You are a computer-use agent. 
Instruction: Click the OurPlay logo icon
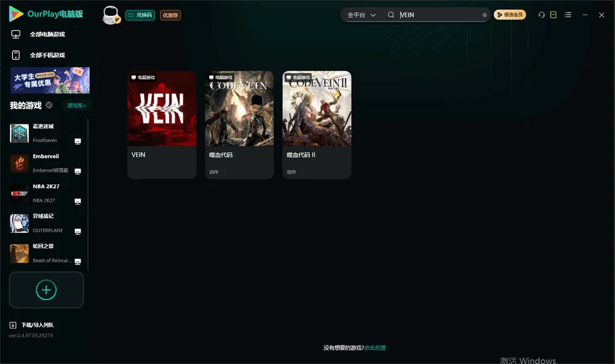click(16, 14)
